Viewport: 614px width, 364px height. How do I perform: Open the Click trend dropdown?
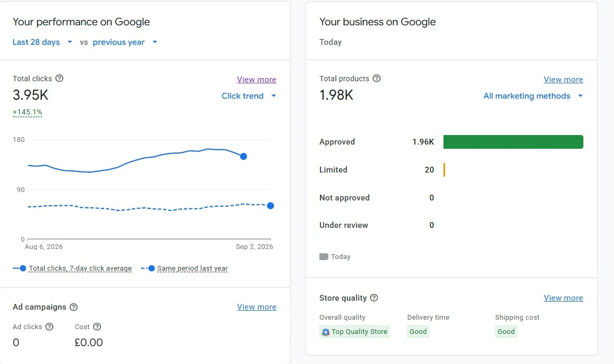tap(249, 96)
